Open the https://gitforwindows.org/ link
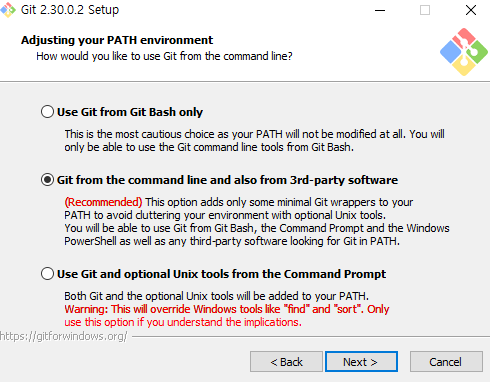This screenshot has height=382, width=490. click(x=63, y=336)
